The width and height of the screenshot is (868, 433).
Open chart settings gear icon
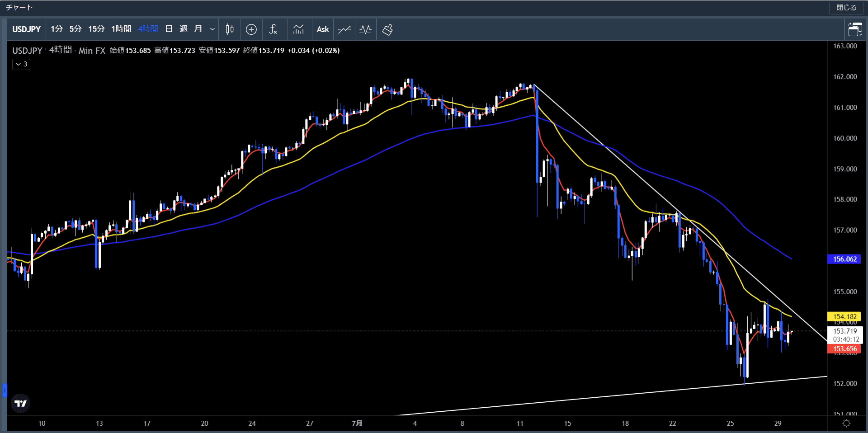click(x=846, y=424)
